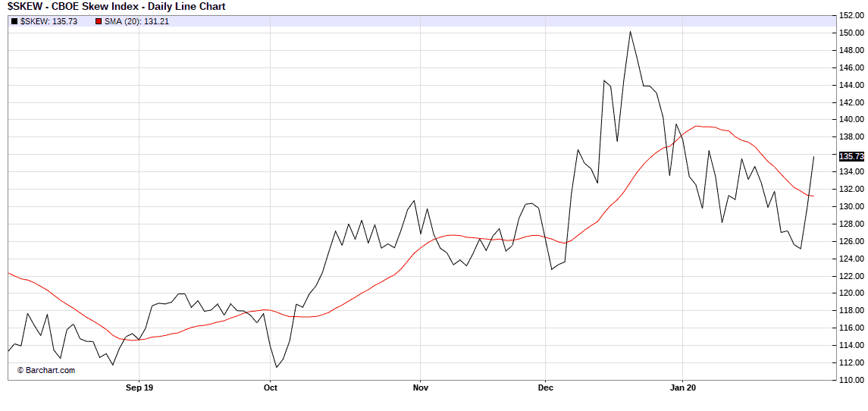Click the CBOE Skew Index chart title
This screenshot has height=411, width=868.
116,6
